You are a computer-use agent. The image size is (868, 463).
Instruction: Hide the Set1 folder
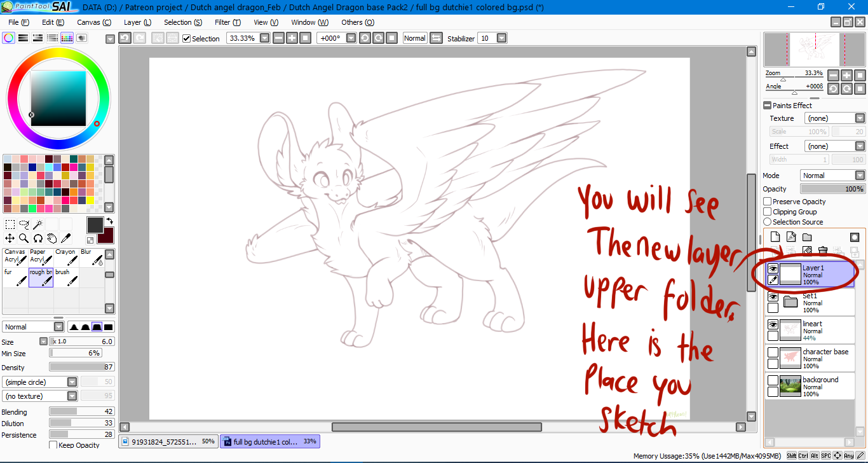pyautogui.click(x=773, y=297)
